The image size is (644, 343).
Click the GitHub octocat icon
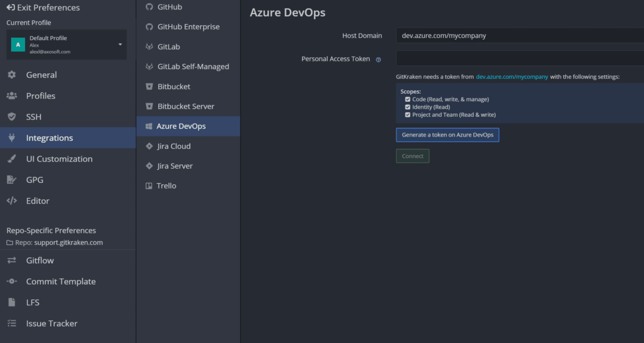(x=149, y=7)
